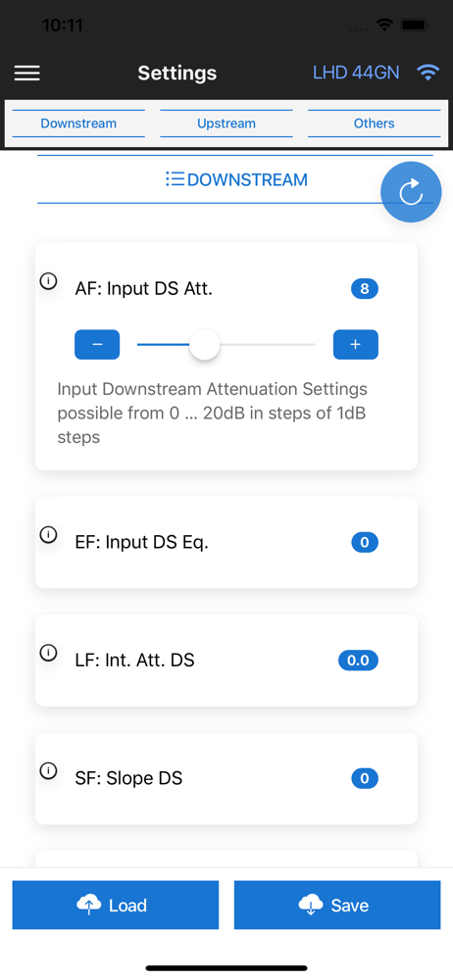Switch to the Upstream tab

click(x=226, y=123)
